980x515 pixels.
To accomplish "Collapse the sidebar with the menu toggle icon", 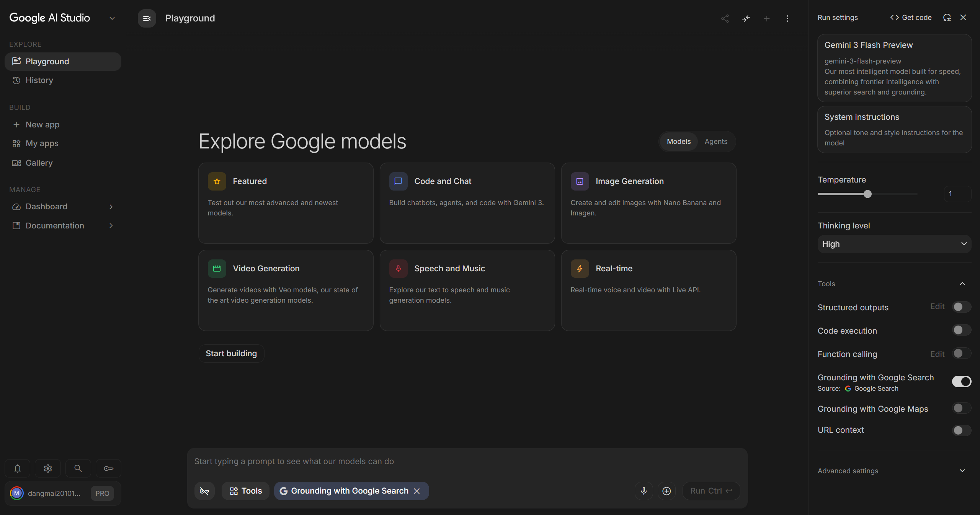I will pyautogui.click(x=147, y=18).
